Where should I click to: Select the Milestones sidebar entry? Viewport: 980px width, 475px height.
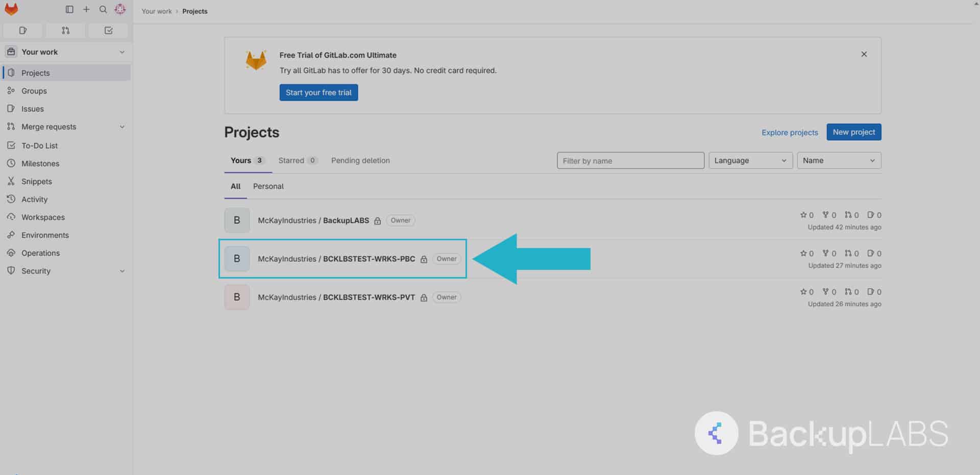40,163
